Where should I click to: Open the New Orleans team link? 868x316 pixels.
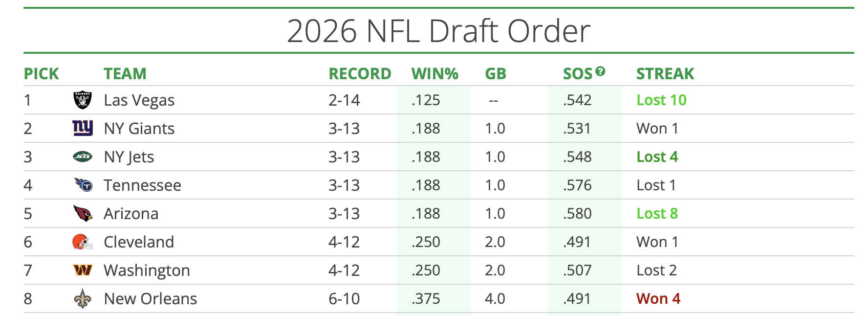[x=150, y=299]
